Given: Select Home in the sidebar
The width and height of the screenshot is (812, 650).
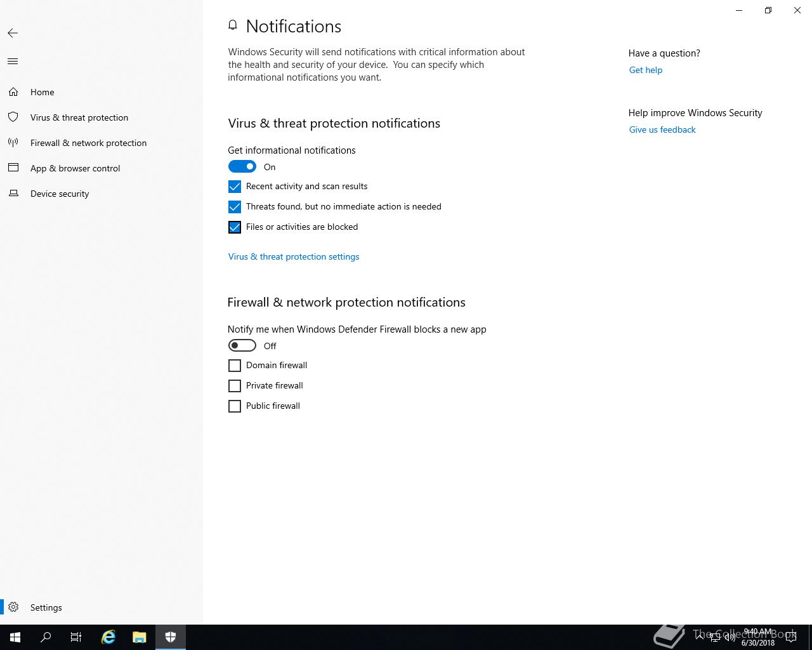Looking at the screenshot, I should (x=101, y=92).
